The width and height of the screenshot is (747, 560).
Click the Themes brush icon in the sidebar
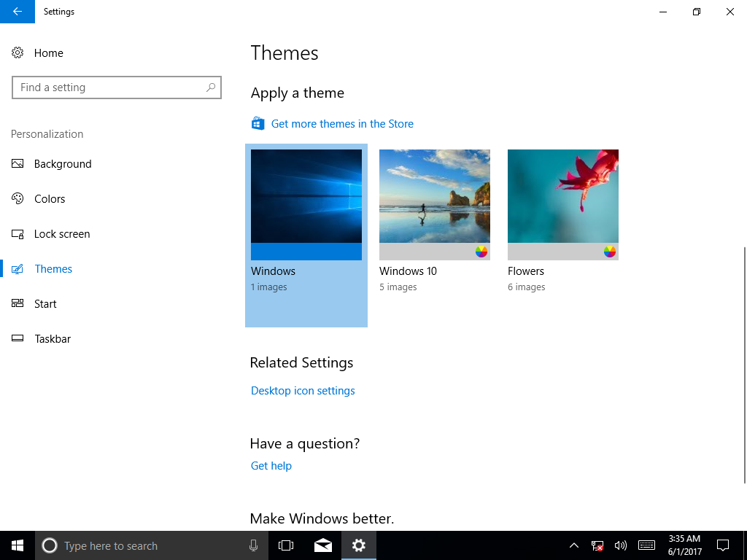point(18,269)
